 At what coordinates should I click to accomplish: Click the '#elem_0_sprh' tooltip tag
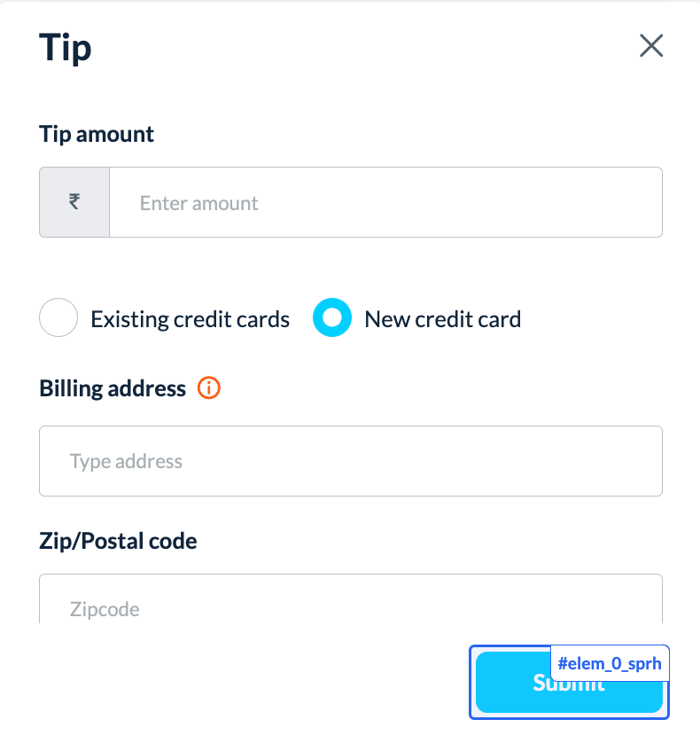[x=609, y=662]
